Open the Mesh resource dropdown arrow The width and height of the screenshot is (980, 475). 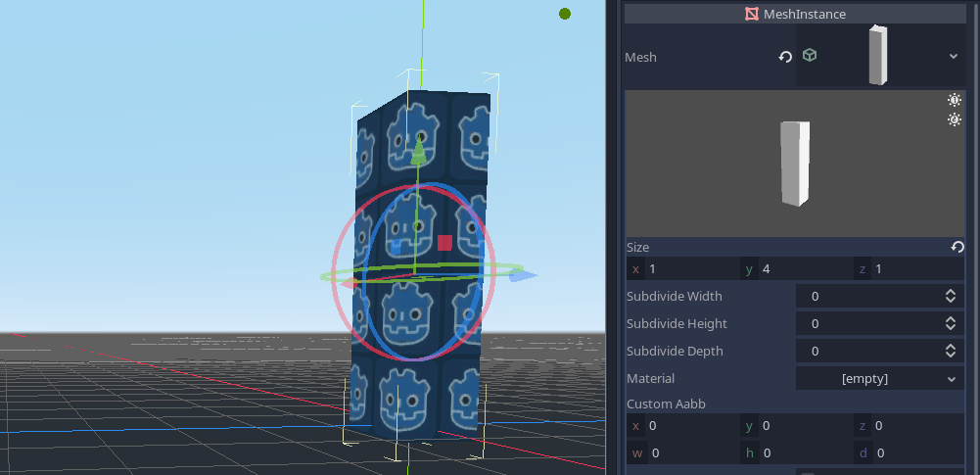tap(954, 56)
